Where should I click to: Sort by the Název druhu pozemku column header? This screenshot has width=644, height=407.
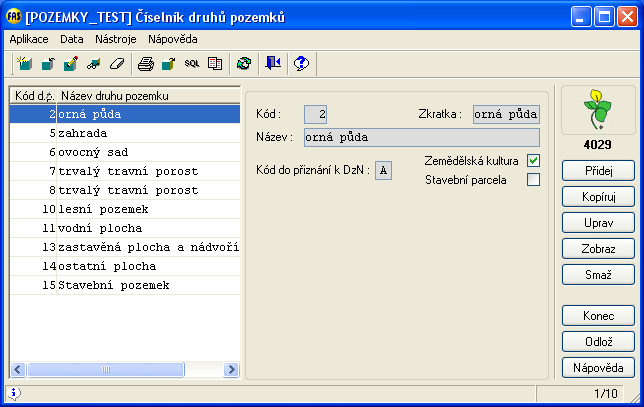coord(148,96)
